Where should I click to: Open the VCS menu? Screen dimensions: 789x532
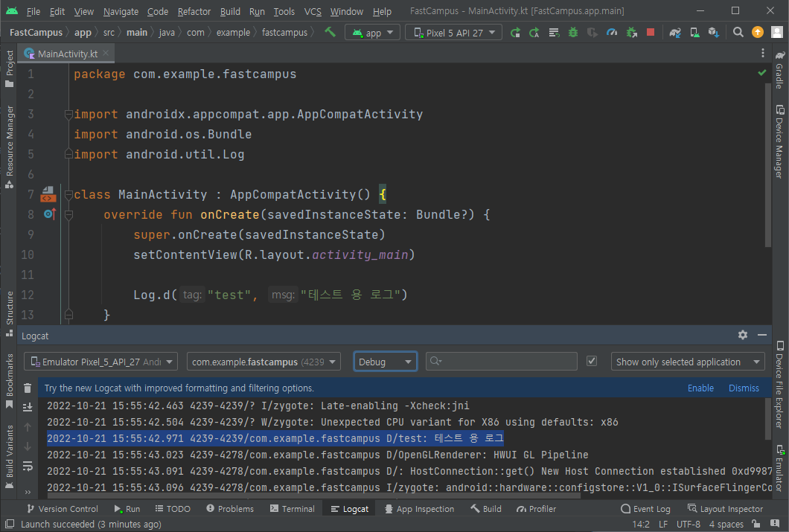point(313,11)
